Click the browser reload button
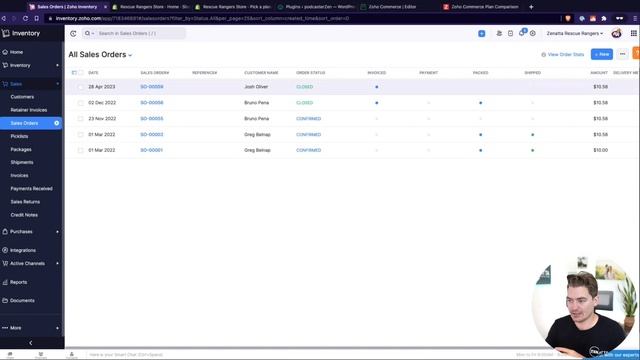Screen dimensions: 640x360 [25, 18]
